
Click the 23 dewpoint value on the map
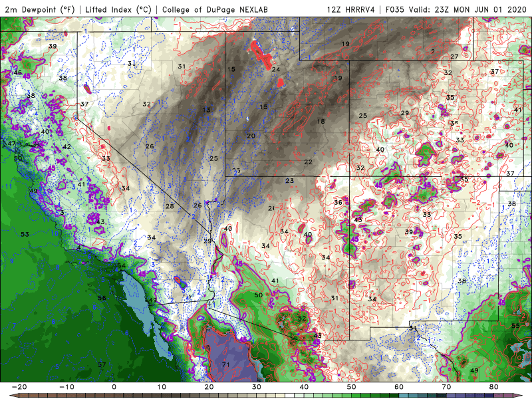(x=289, y=180)
